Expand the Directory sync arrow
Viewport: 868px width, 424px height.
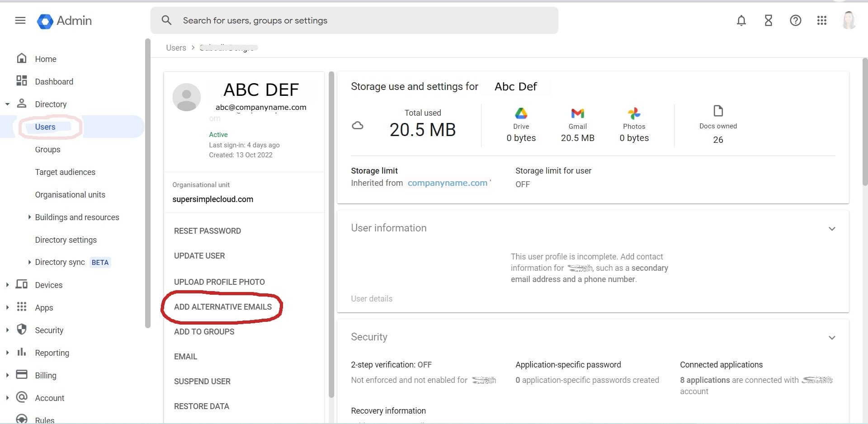coord(29,262)
